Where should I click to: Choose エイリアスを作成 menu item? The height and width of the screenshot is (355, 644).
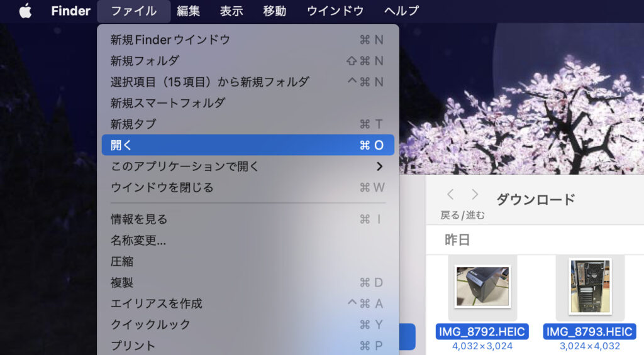[x=248, y=303]
